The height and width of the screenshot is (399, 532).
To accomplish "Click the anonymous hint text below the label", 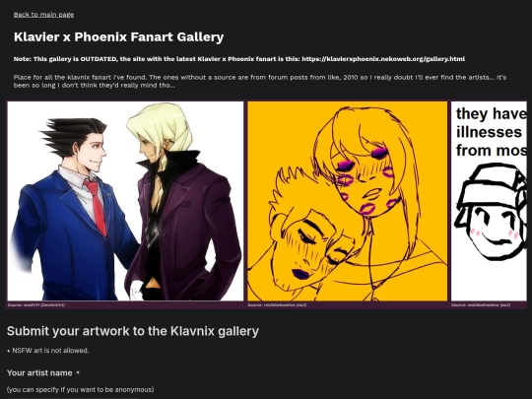I will point(80,389).
